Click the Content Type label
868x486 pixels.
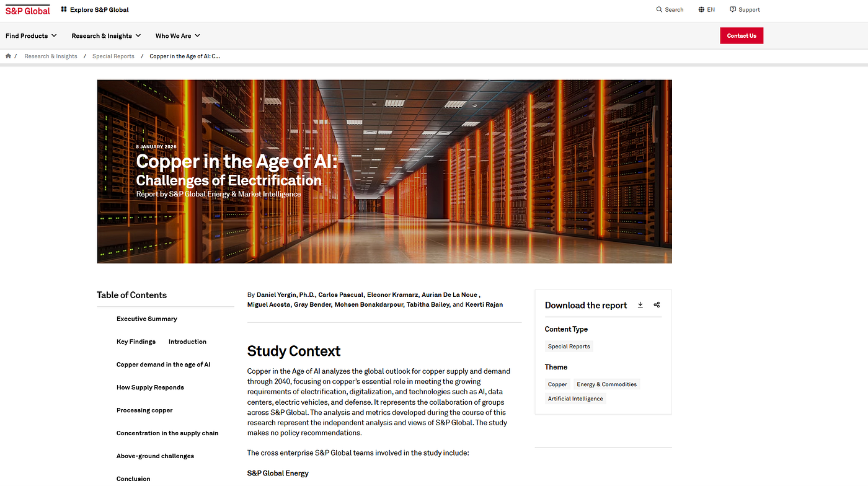566,329
